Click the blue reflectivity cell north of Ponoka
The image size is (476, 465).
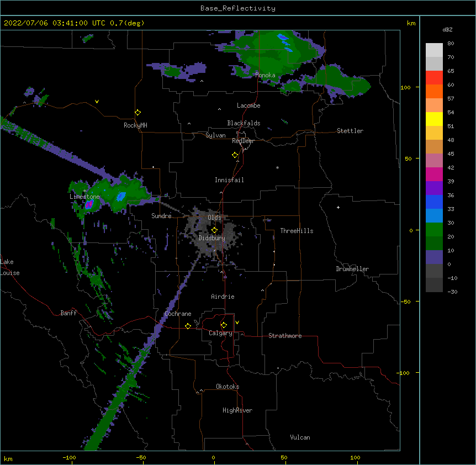[x=283, y=38]
